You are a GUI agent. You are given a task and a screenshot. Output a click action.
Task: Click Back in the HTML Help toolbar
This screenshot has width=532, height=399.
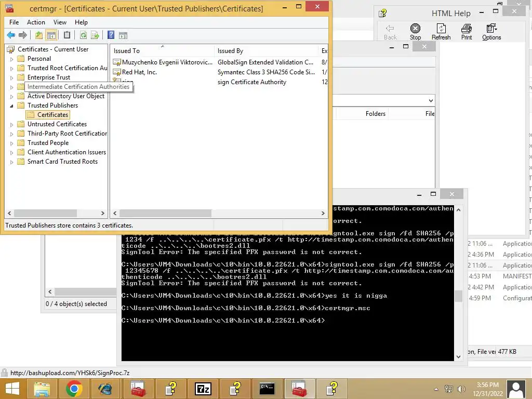coord(390,32)
